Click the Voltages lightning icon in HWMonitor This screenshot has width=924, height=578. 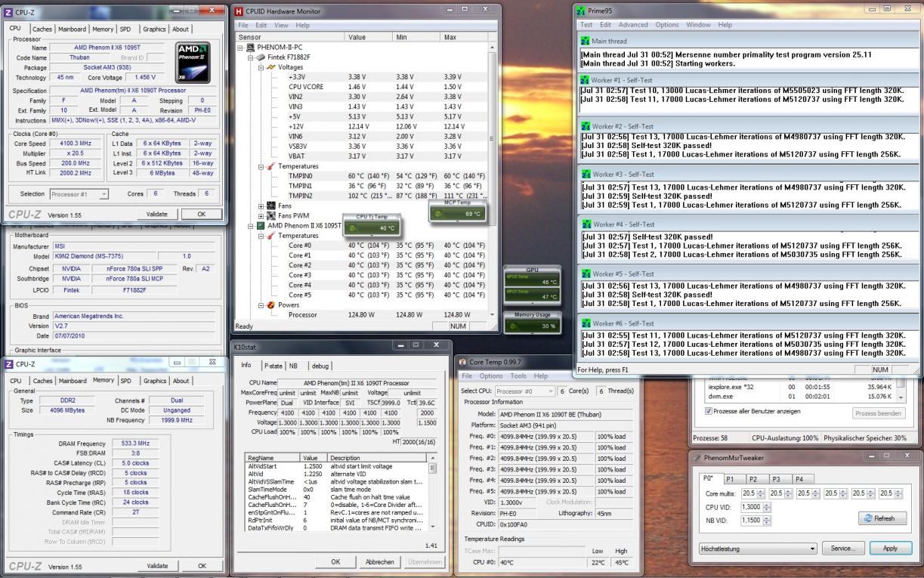270,66
